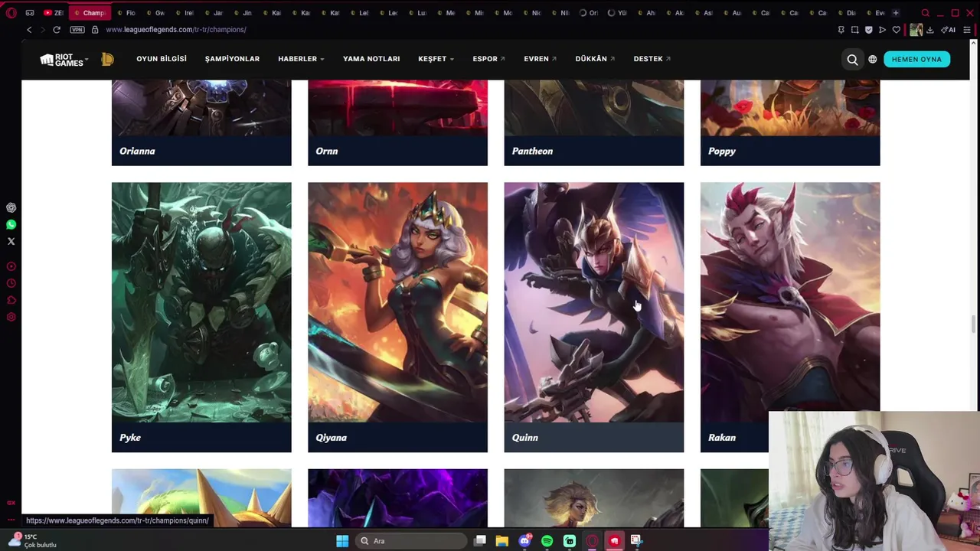Image resolution: width=980 pixels, height=551 pixels.
Task: Open the Pyke champion card
Action: (201, 317)
